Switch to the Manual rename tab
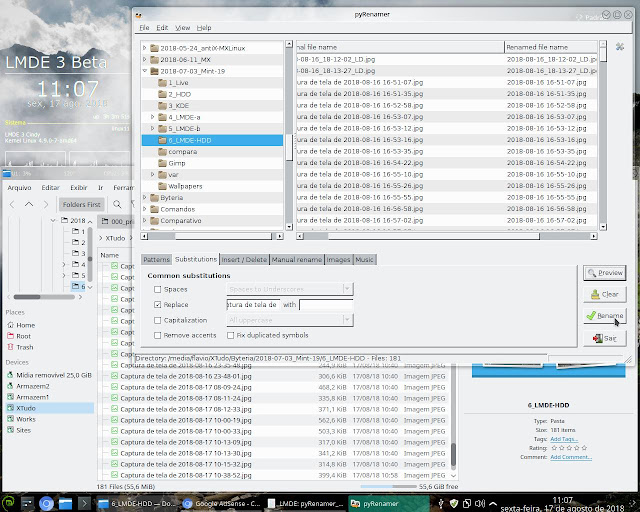 click(297, 260)
